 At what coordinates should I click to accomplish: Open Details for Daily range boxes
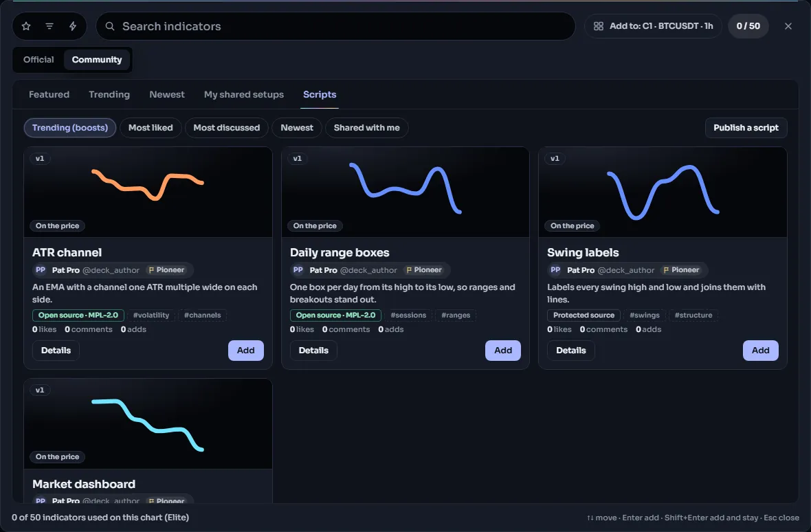313,351
